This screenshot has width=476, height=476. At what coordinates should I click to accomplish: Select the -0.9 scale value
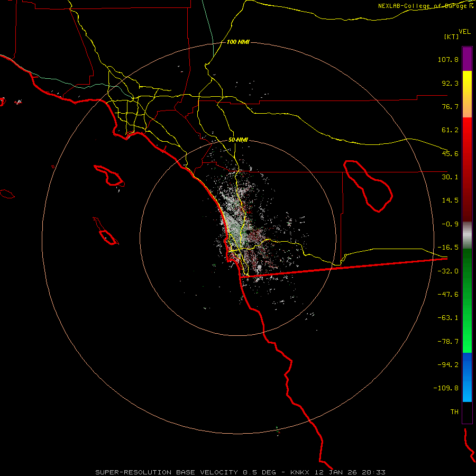pos(450,224)
